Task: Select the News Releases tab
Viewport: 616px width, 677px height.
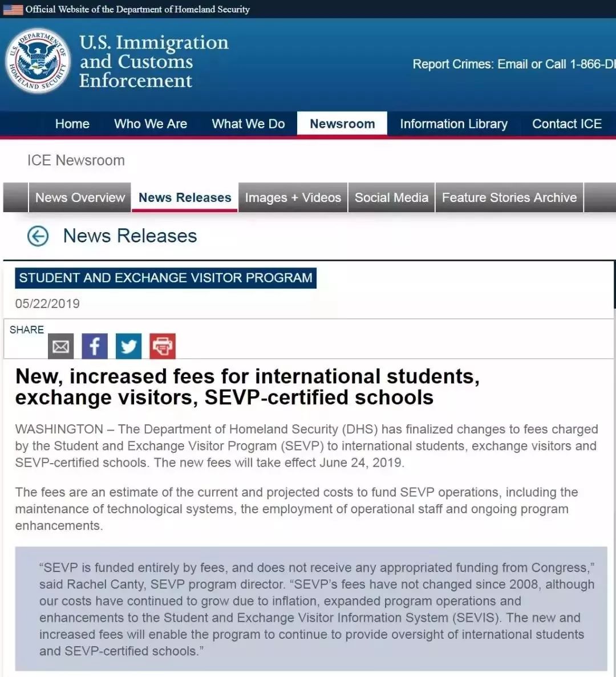Action: [x=185, y=197]
